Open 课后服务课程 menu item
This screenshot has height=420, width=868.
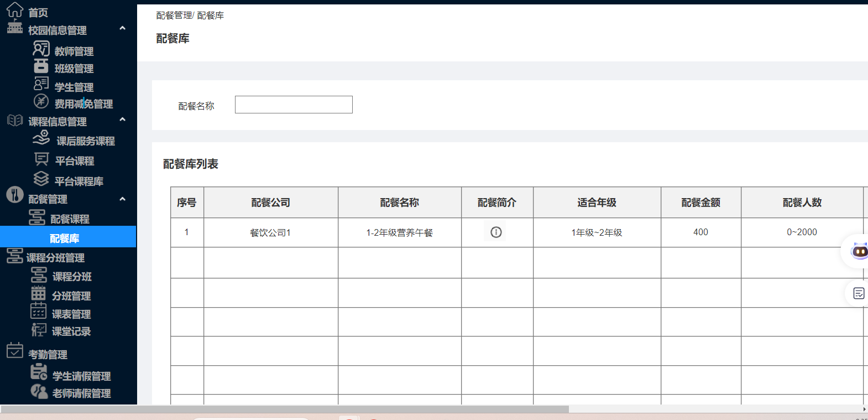pos(86,141)
